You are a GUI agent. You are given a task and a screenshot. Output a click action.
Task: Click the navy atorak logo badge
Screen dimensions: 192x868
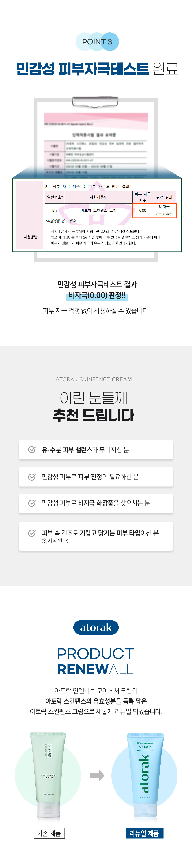(x=96, y=627)
